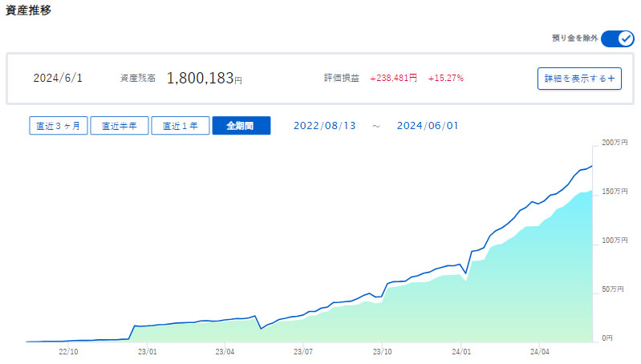Open the end date 2024/06/01

428,126
